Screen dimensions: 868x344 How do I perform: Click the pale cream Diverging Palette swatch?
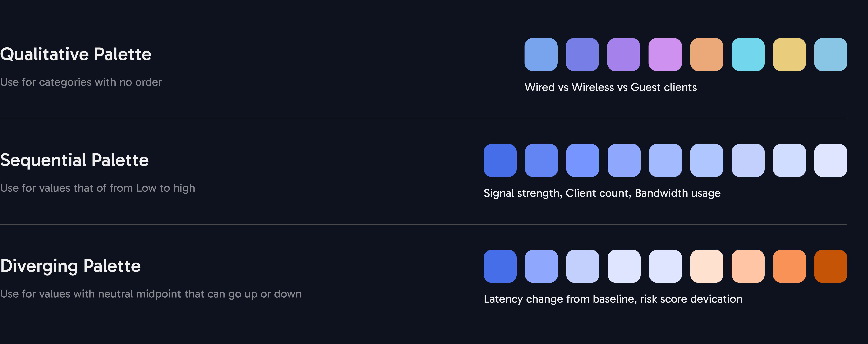[x=707, y=266]
